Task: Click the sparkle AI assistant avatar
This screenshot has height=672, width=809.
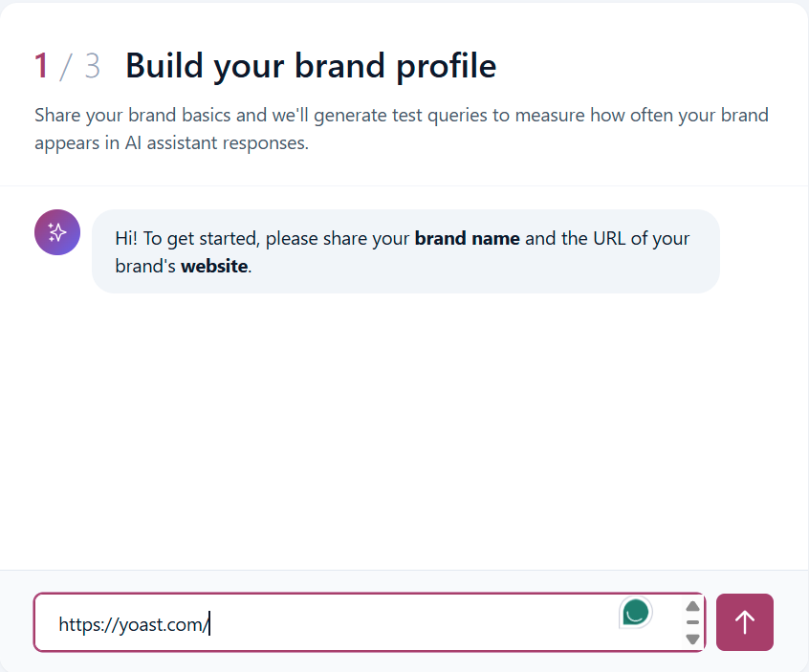Action: [x=57, y=232]
